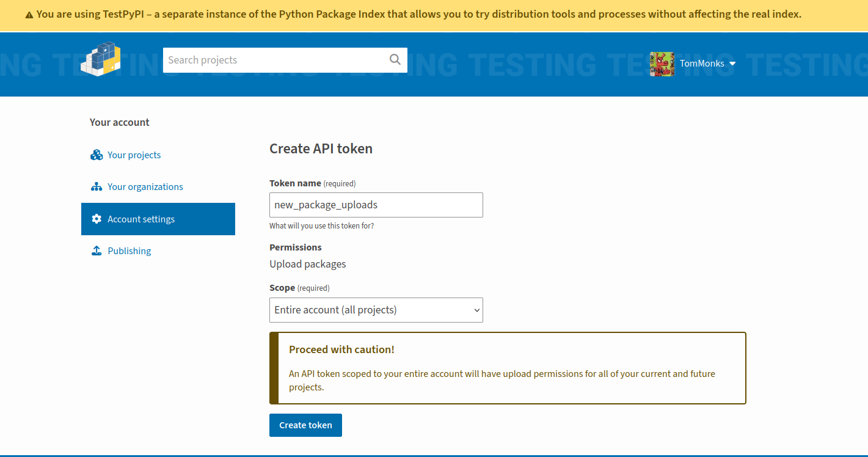The height and width of the screenshot is (457, 868).
Task: Click the TomMonks username text
Action: (702, 64)
